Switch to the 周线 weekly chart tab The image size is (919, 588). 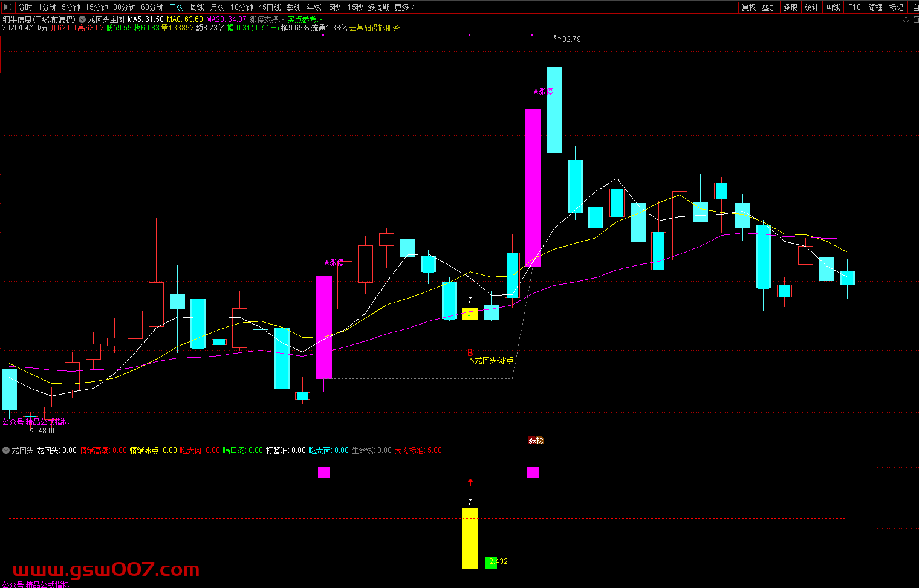(x=197, y=7)
